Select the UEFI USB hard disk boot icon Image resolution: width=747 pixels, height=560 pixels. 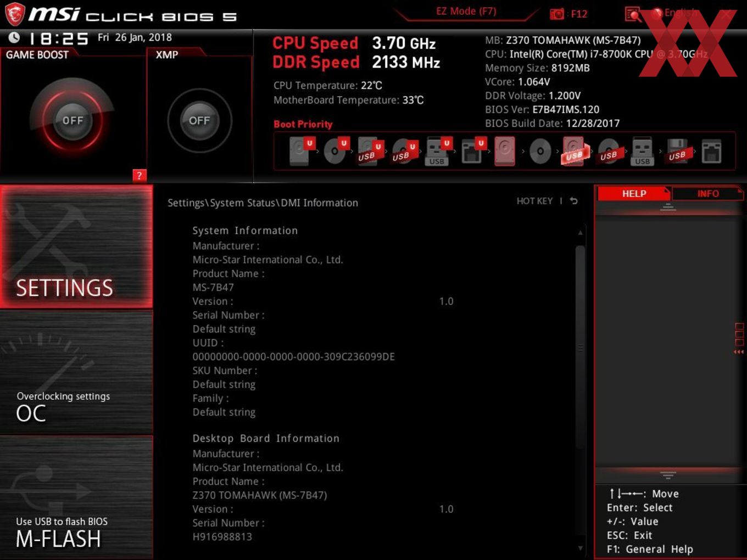coord(370,151)
